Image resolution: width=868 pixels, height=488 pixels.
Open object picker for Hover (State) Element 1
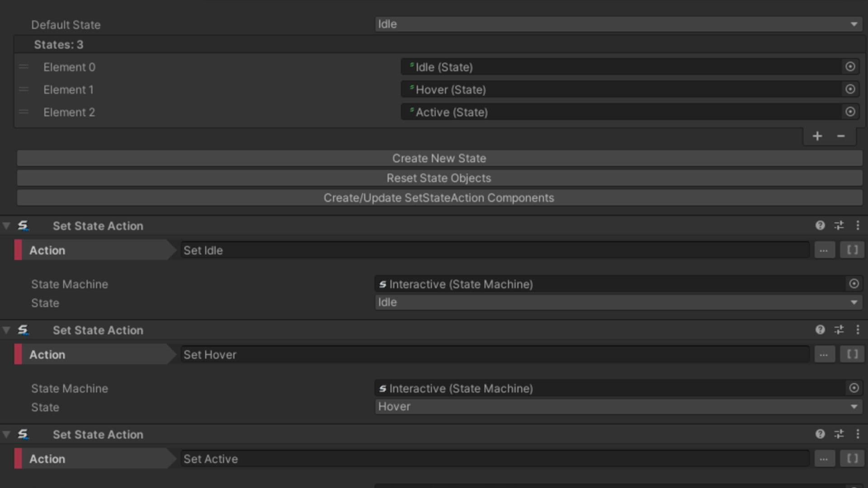(x=850, y=89)
